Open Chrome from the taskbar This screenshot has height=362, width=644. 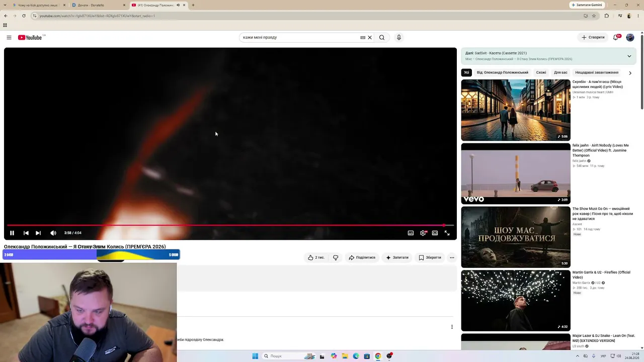pos(378,356)
